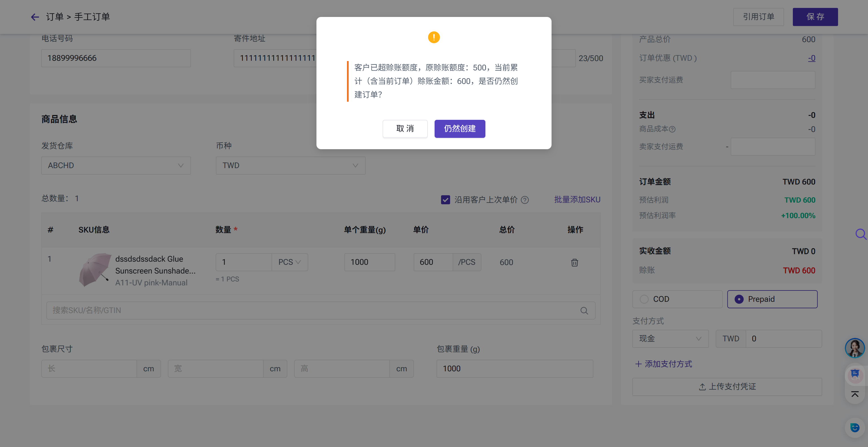The height and width of the screenshot is (447, 868).
Task: Select the COD radio option
Action: click(x=644, y=299)
